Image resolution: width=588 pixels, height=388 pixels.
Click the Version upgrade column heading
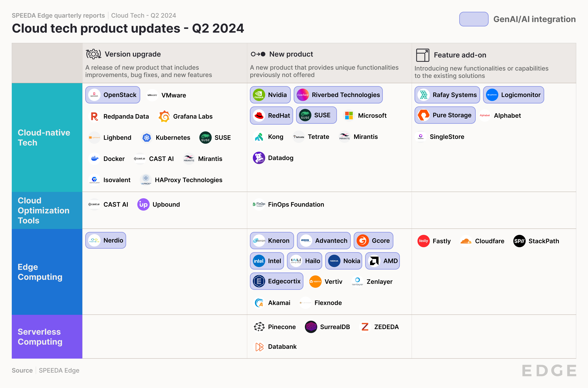pyautogui.click(x=133, y=54)
